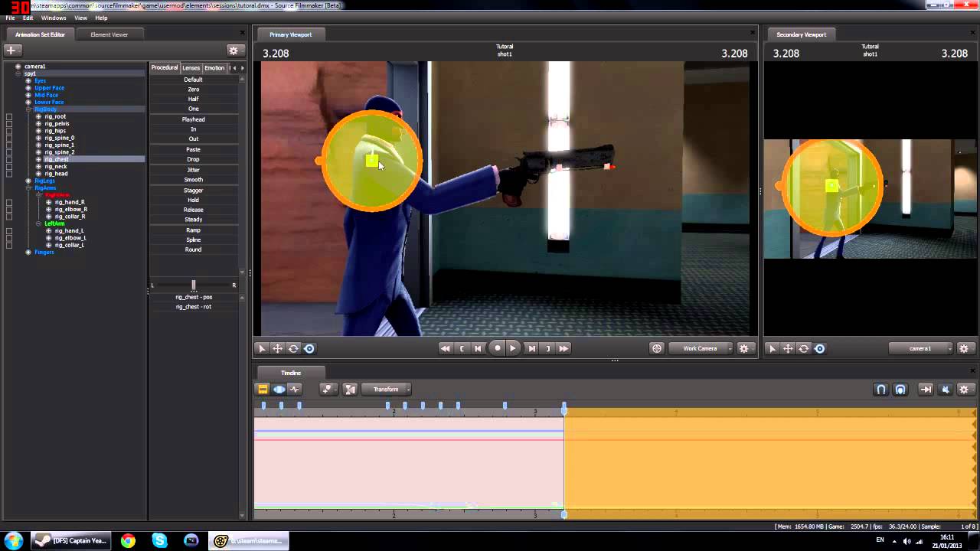Click the timeline bookmark hourglass icon
Image resolution: width=980 pixels, height=551 pixels.
tap(350, 390)
